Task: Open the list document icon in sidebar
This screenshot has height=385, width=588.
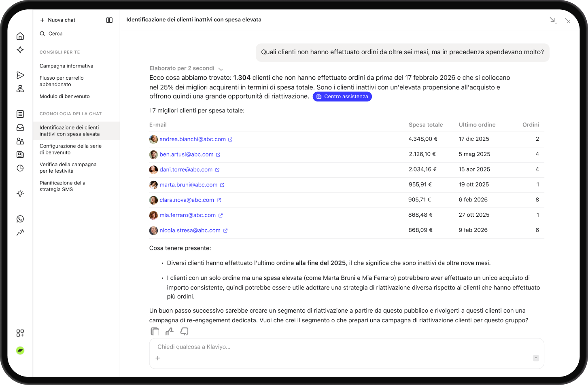Action: pyautogui.click(x=20, y=114)
